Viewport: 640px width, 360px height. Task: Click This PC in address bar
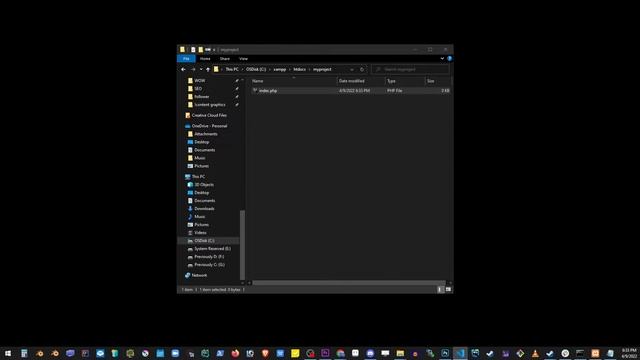pyautogui.click(x=232, y=69)
